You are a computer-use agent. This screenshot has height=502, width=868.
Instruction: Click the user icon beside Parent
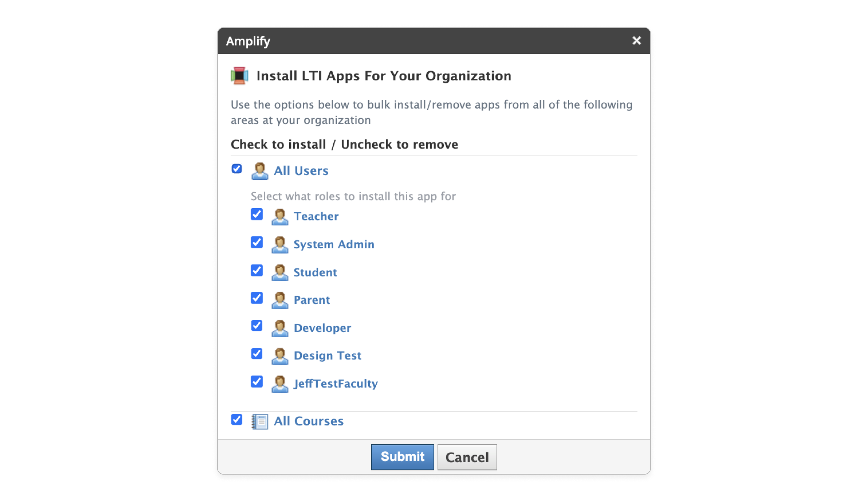280,301
